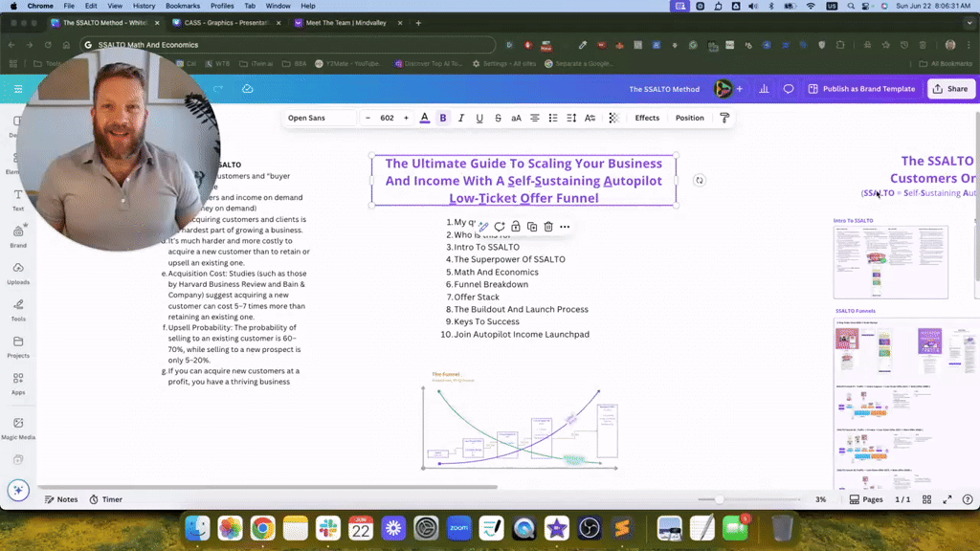The height and width of the screenshot is (551, 980).
Task: Open the text alignment options
Action: pyautogui.click(x=534, y=118)
